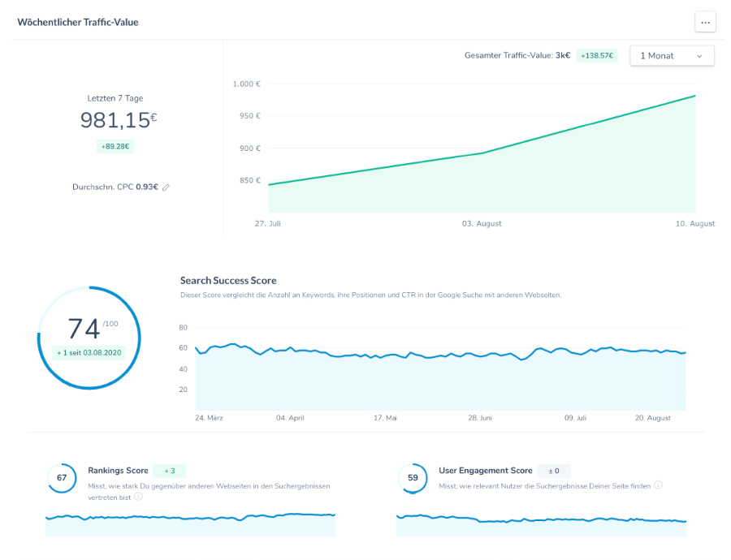
Task: Click info icon next to User Engagement description
Action: pyautogui.click(x=658, y=485)
